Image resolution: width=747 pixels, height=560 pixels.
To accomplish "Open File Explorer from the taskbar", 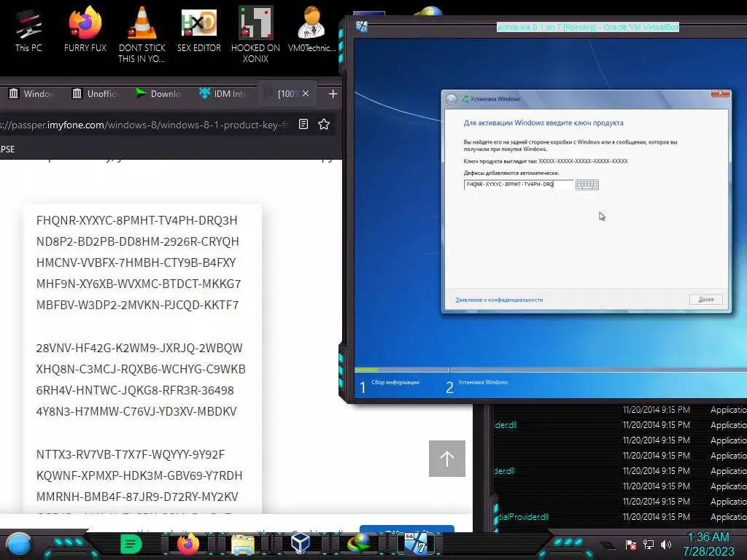I will (x=242, y=545).
